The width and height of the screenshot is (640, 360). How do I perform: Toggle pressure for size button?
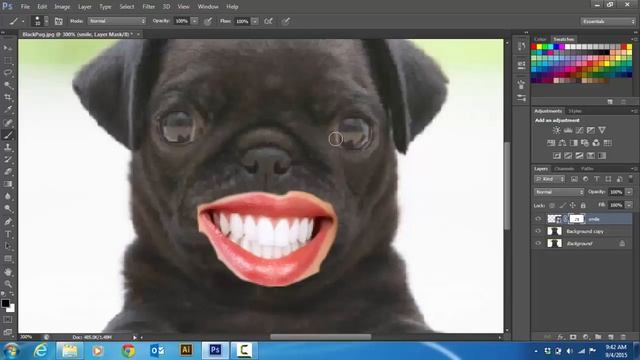pos(286,21)
